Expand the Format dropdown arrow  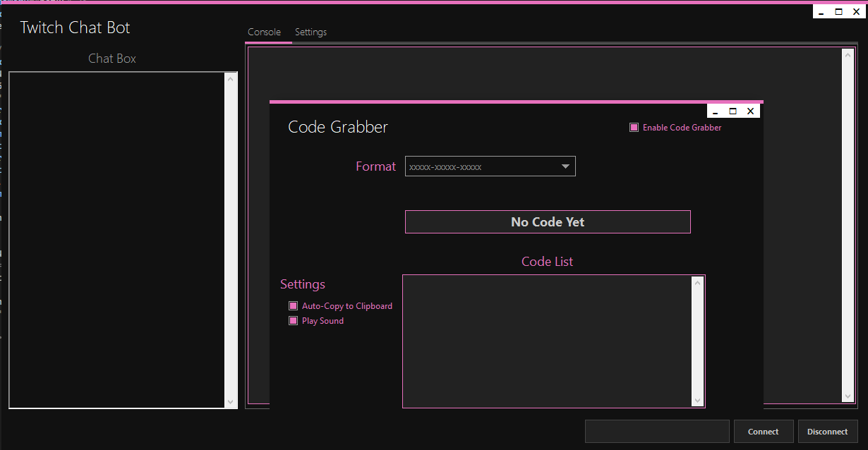pos(565,166)
